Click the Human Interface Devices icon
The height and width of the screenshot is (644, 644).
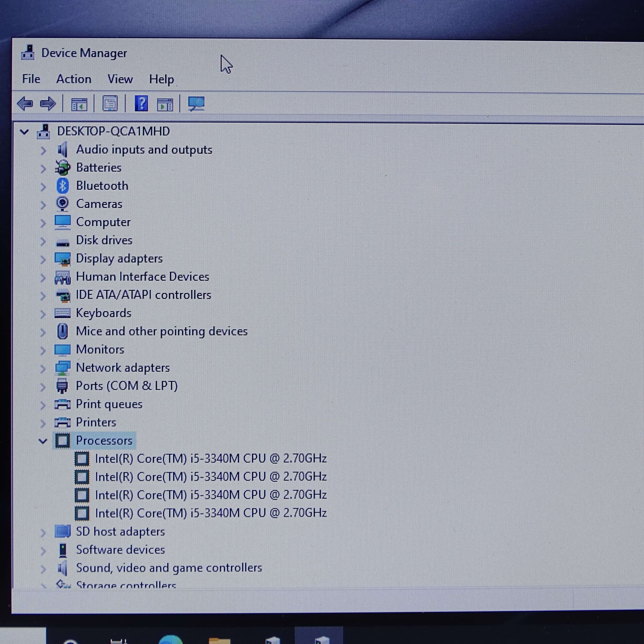click(x=63, y=277)
